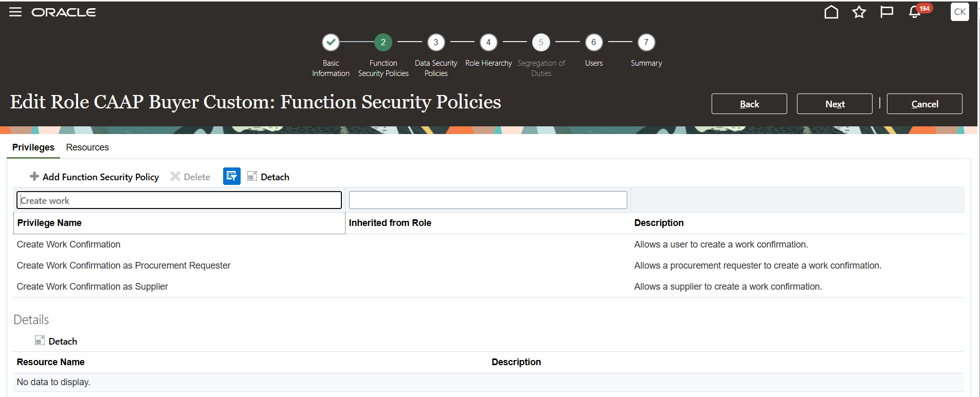The height and width of the screenshot is (397, 980).
Task: Go to the Home page icon
Action: coord(831,12)
